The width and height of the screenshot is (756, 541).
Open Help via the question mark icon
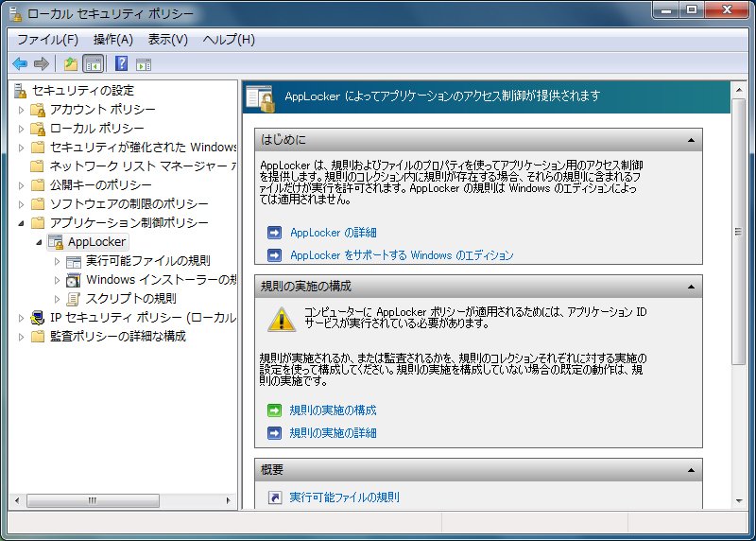click(x=122, y=63)
